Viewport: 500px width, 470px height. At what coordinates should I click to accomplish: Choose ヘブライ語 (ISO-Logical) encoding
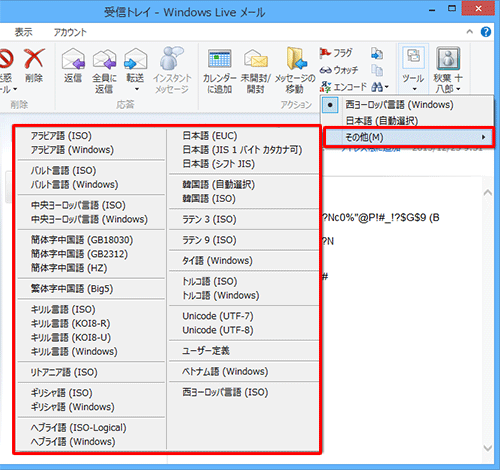pos(78,427)
